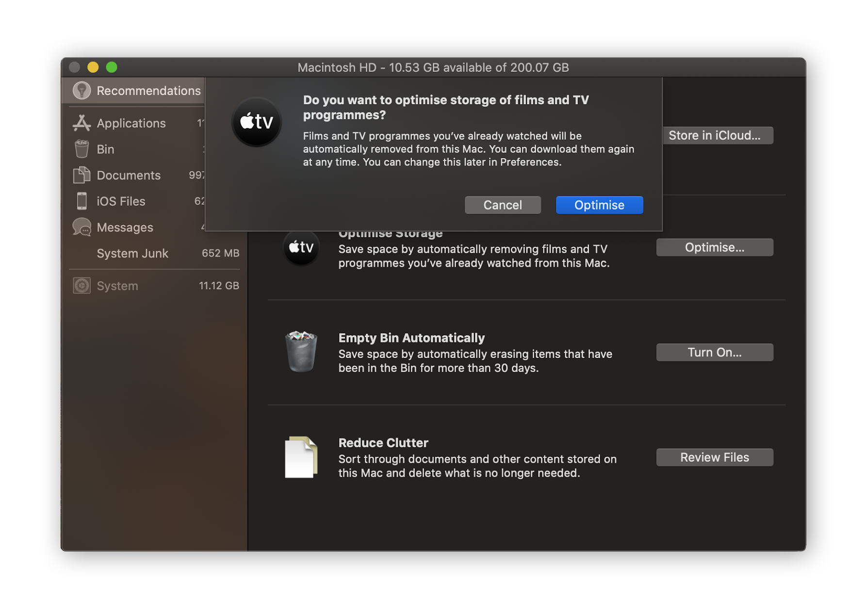This screenshot has height=616, width=867.
Task: Open the Bin icon in the sidebar
Action: click(x=82, y=149)
